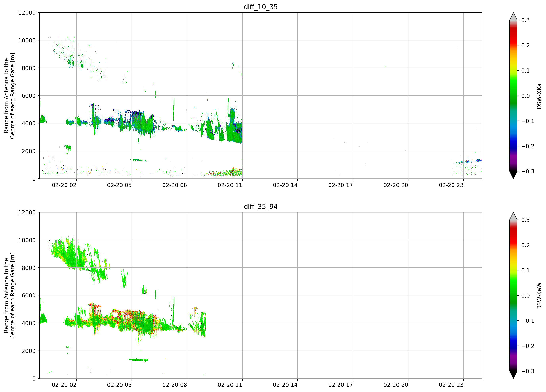Select '02-20 20' x-tick under diff_10_35 plot
Viewport: 546px width, 392px height.
coord(396,185)
